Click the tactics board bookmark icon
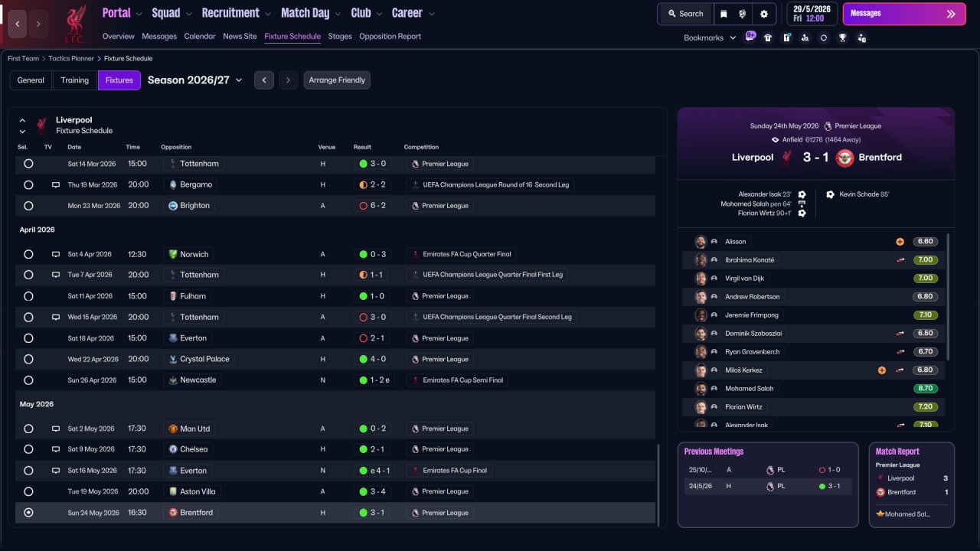 (x=786, y=37)
